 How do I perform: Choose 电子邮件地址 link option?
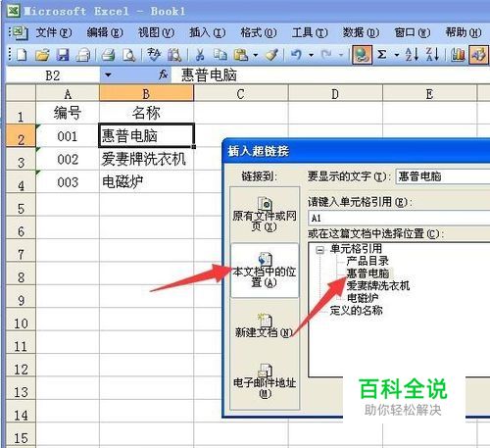(265, 380)
